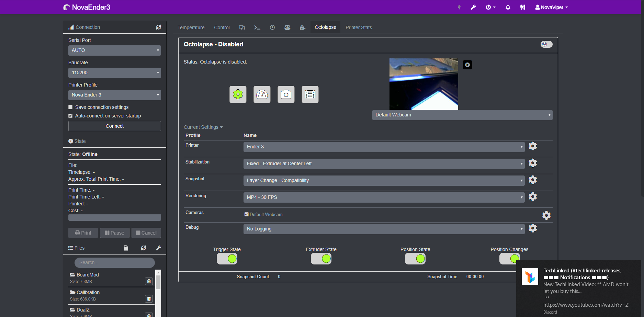Screen dimensions: 644x317
Task: Uncheck the Default Webcam camera checkbox
Action: 246,214
